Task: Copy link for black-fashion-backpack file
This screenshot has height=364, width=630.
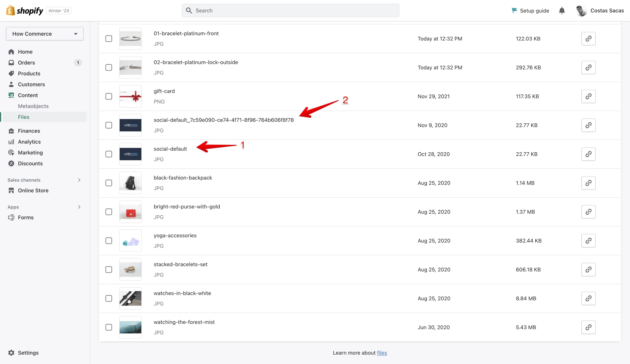Action: coord(588,183)
